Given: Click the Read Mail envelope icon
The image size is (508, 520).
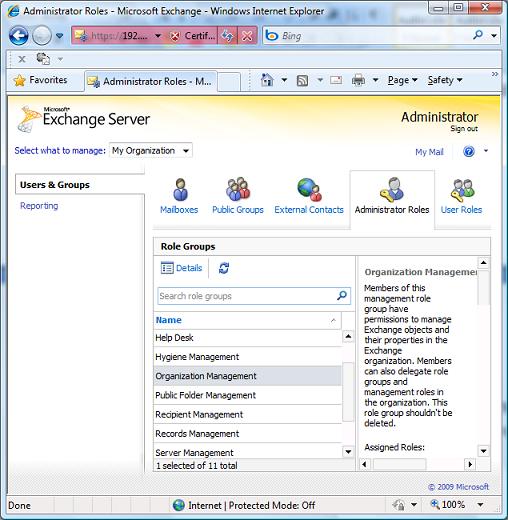Looking at the screenshot, I should click(x=336, y=80).
